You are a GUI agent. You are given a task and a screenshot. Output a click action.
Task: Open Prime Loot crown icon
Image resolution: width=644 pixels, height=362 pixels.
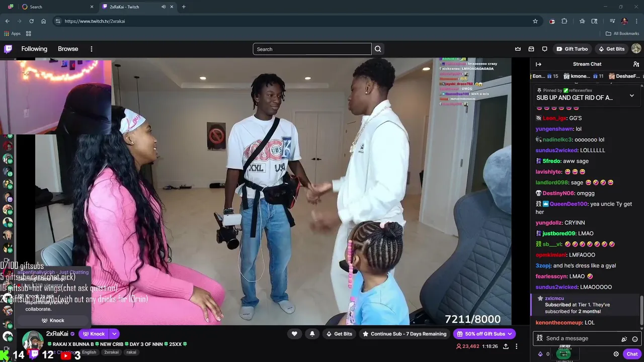point(518,49)
